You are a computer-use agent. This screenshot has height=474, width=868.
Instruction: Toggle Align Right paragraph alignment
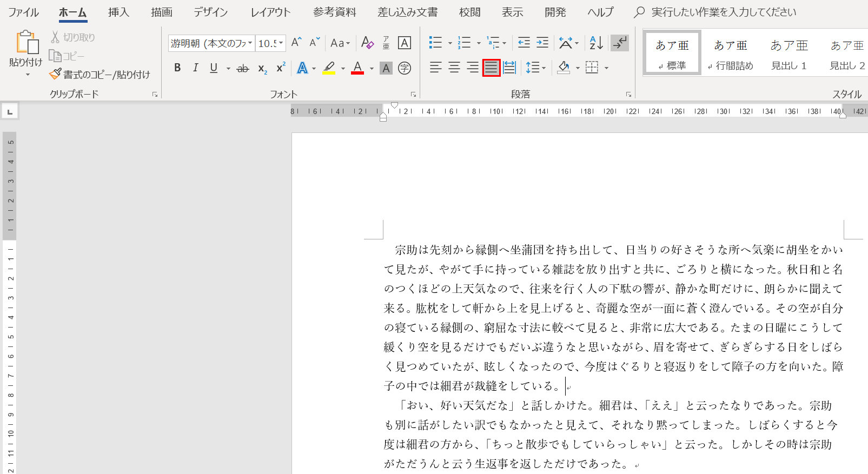click(x=473, y=68)
